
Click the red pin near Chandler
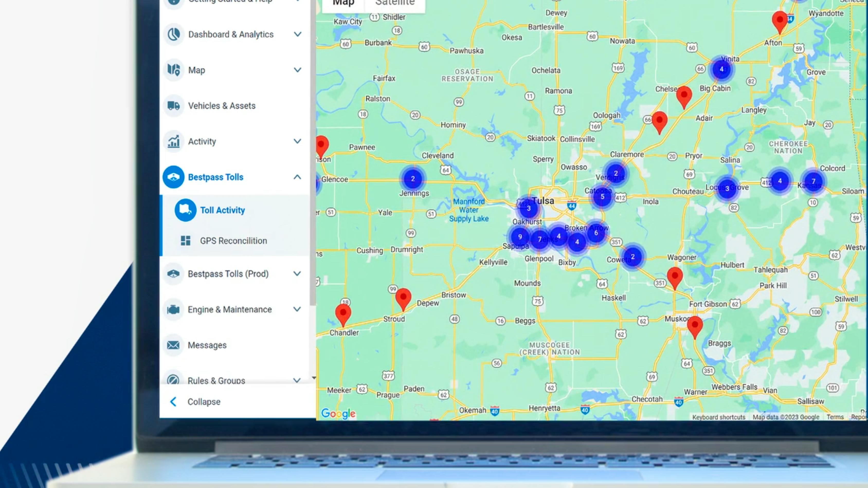point(343,313)
